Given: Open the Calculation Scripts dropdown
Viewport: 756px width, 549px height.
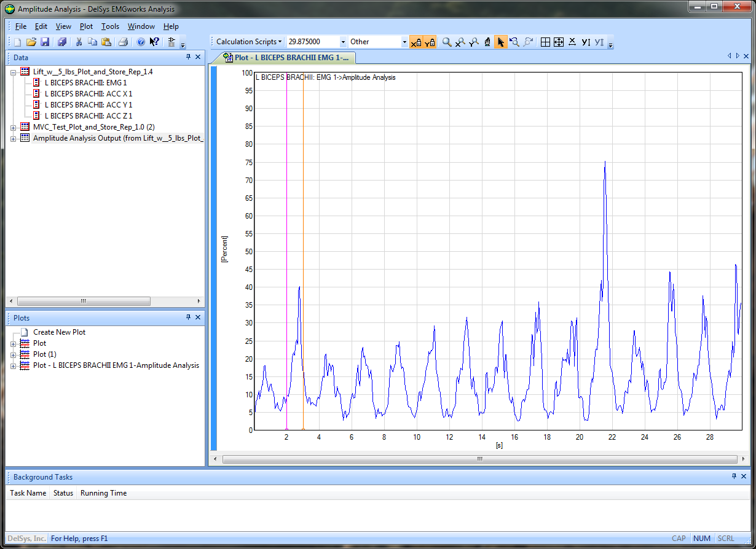Looking at the screenshot, I should [248, 42].
